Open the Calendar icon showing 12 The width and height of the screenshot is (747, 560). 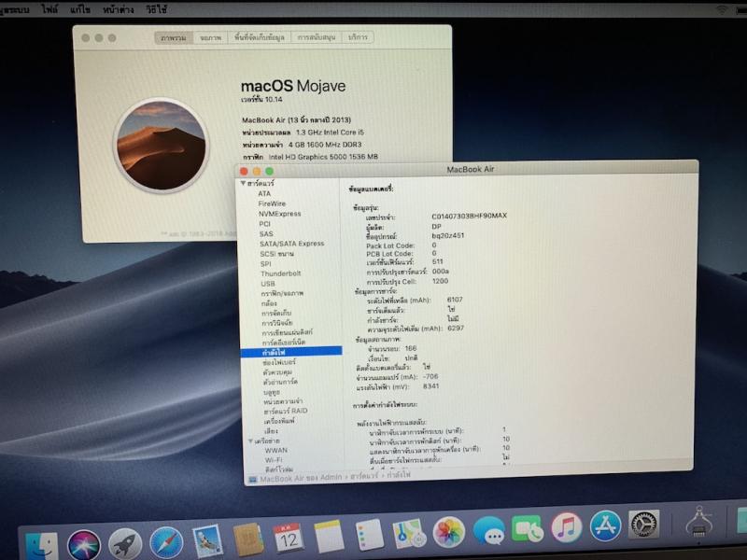(289, 539)
